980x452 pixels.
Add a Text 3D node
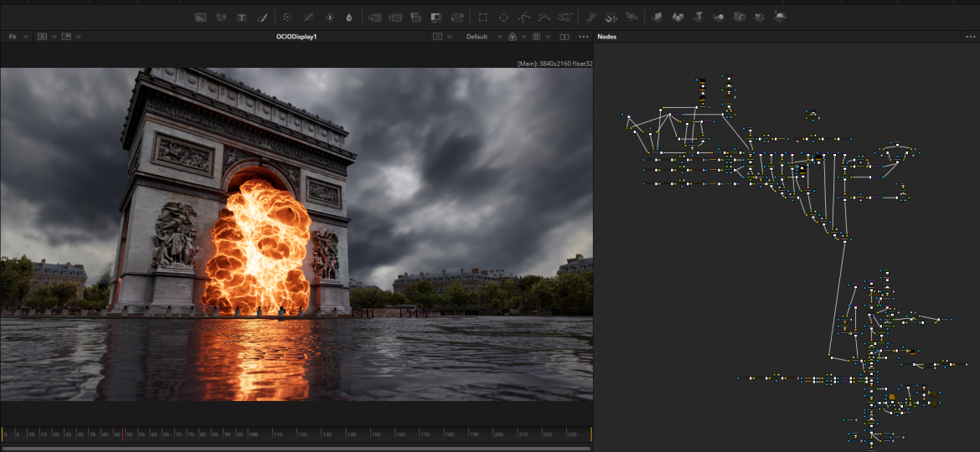[697, 17]
